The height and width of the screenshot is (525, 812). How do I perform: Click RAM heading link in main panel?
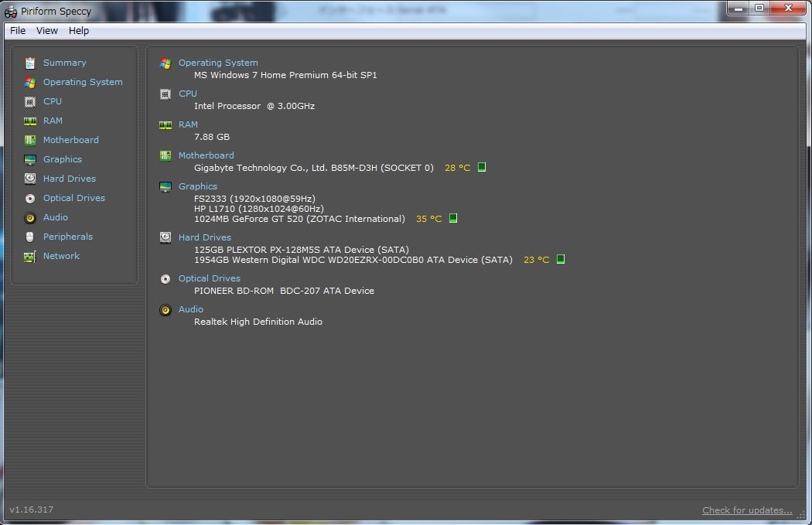click(188, 124)
